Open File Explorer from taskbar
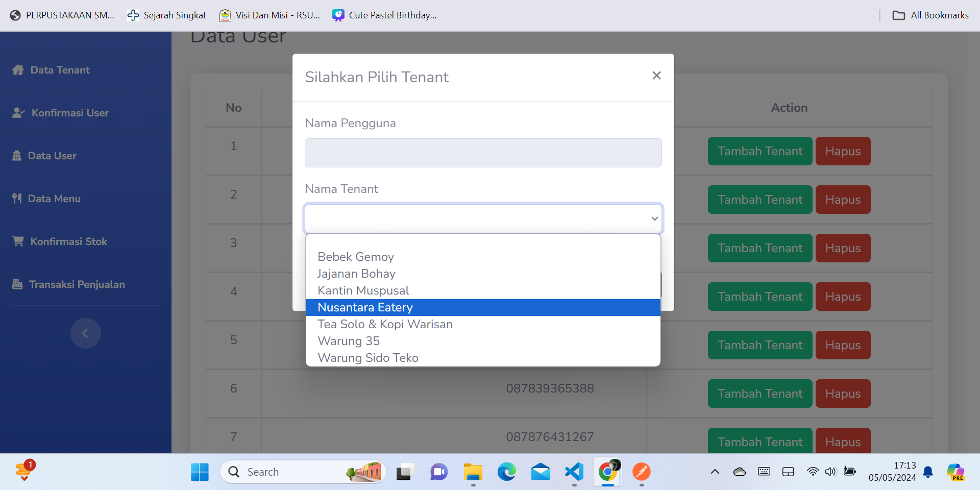The image size is (980, 490). click(x=473, y=472)
